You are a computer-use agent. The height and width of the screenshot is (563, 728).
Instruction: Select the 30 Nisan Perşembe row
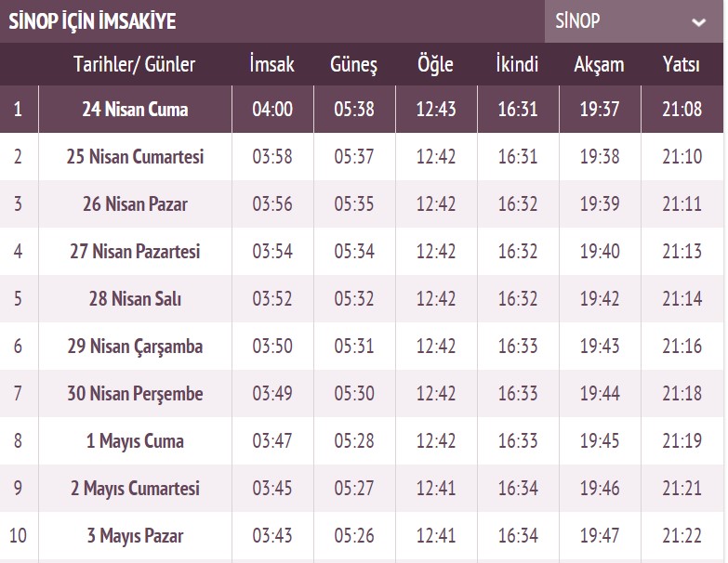pos(135,394)
